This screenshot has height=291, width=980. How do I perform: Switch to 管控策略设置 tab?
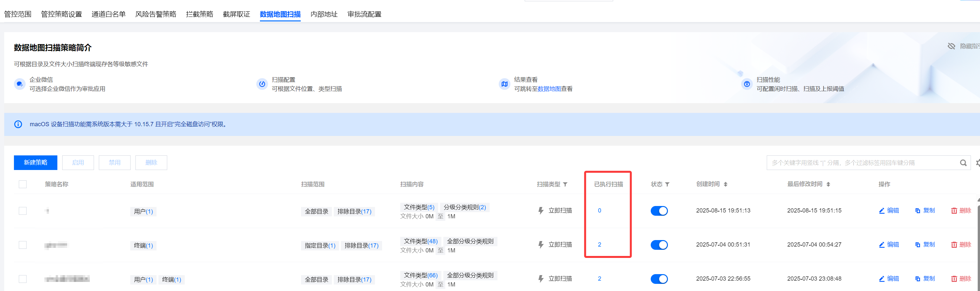point(61,14)
